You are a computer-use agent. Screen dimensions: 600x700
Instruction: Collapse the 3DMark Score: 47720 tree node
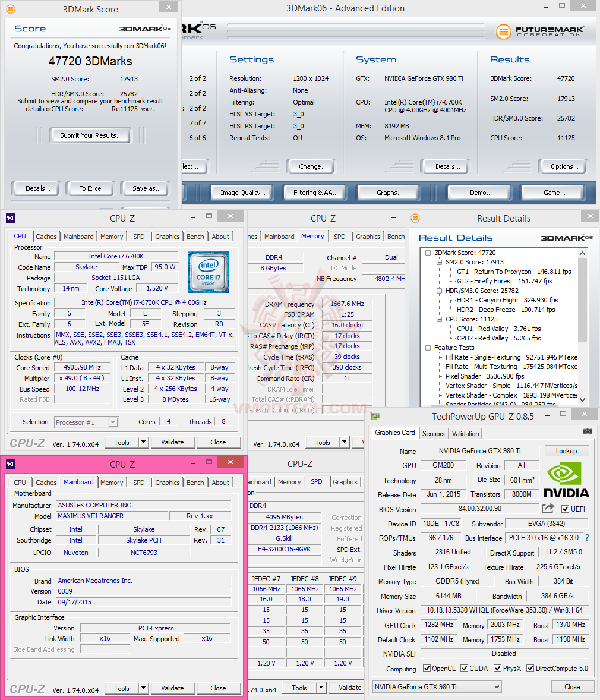point(428,253)
